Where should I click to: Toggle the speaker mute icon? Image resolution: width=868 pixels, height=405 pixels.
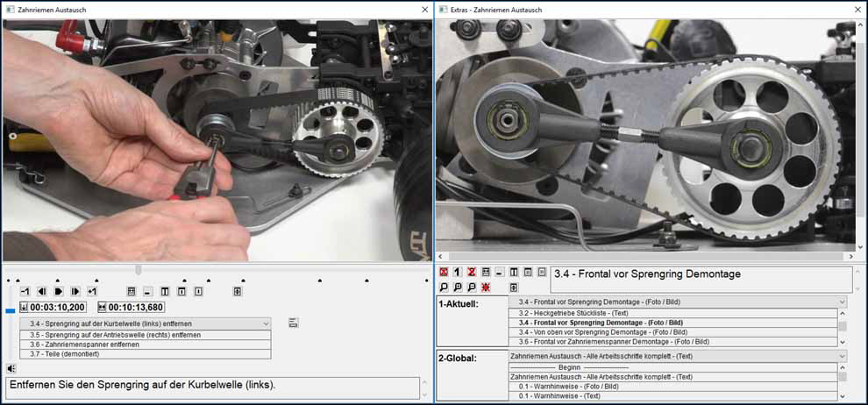[11, 368]
